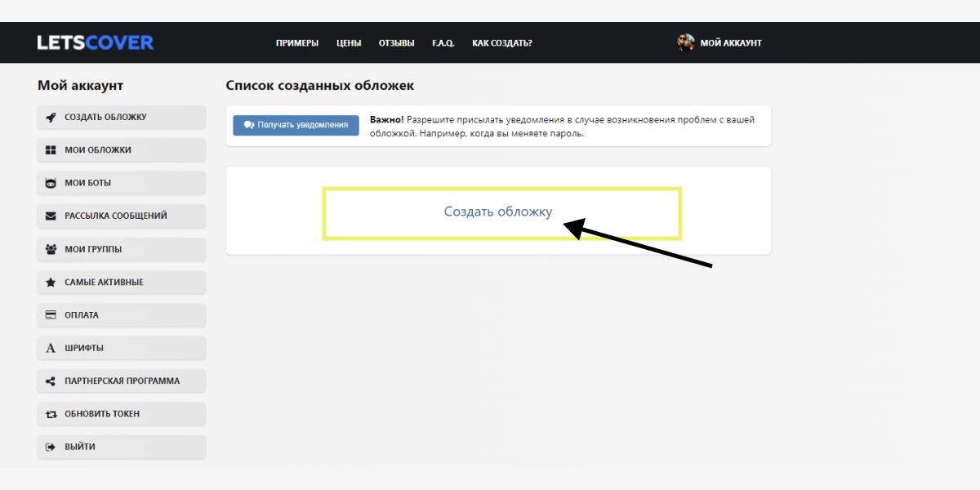This screenshot has width=980, height=490.
Task: Click the share icon for Партнерская программа
Action: [x=51, y=381]
